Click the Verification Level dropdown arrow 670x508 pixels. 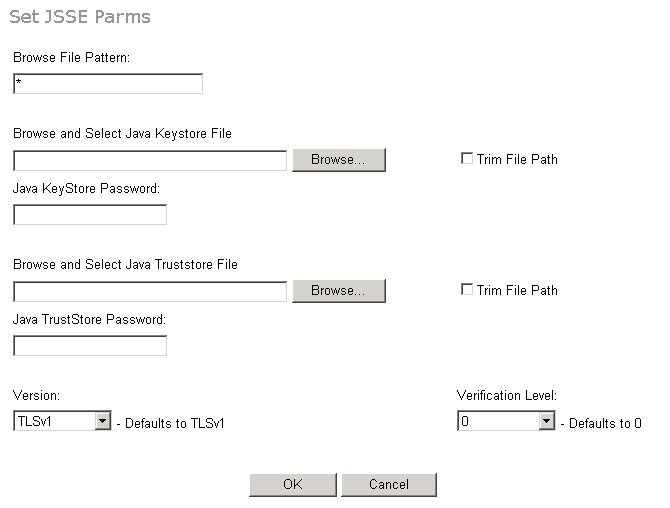tap(546, 422)
